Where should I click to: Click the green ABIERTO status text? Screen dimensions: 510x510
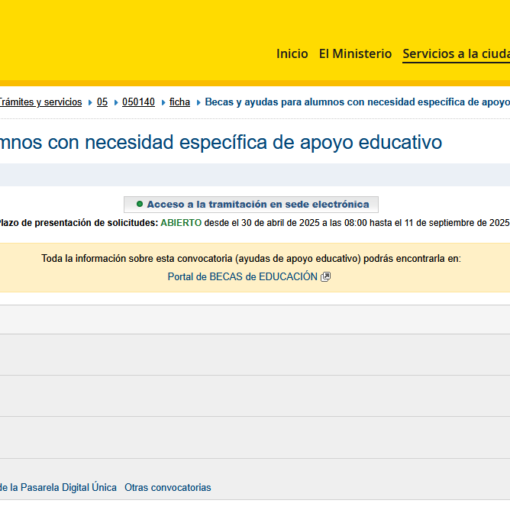pyautogui.click(x=181, y=223)
